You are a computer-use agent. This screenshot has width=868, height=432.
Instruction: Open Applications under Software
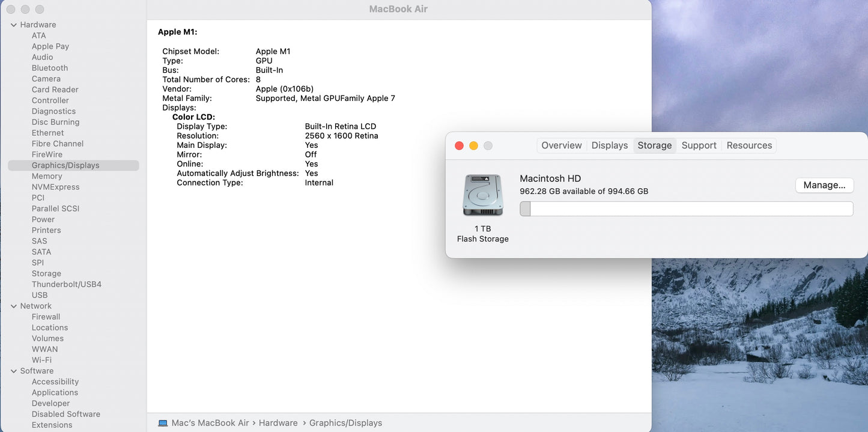tap(55, 392)
